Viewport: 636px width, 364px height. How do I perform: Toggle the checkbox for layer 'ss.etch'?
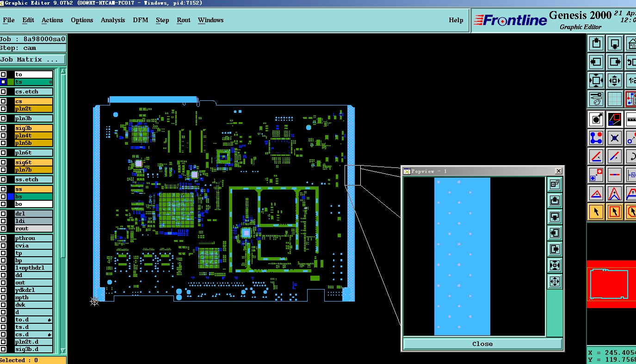(3, 179)
